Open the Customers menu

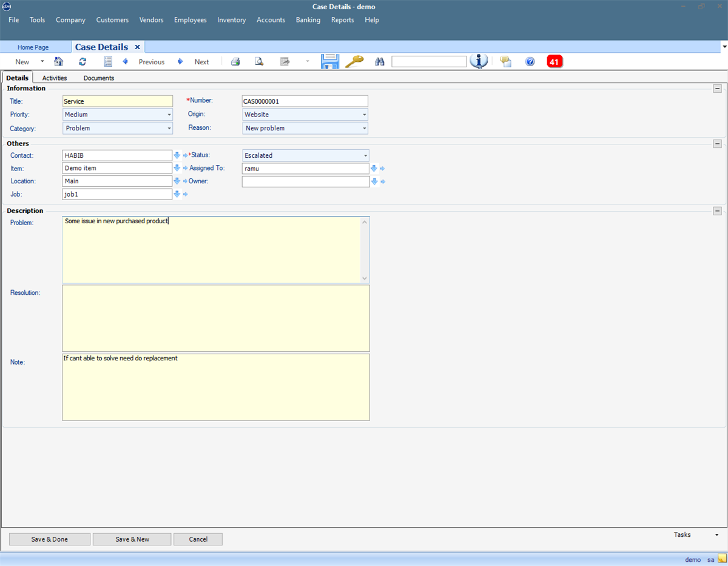pyautogui.click(x=112, y=20)
